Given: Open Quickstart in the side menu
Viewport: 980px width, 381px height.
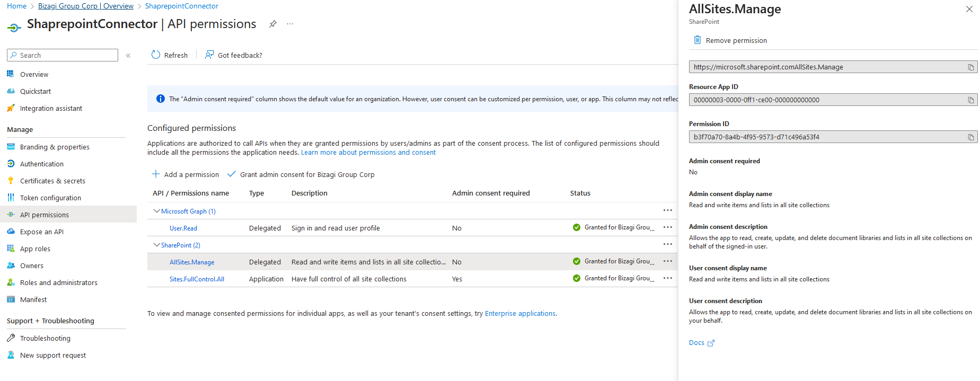Looking at the screenshot, I should click(x=36, y=91).
